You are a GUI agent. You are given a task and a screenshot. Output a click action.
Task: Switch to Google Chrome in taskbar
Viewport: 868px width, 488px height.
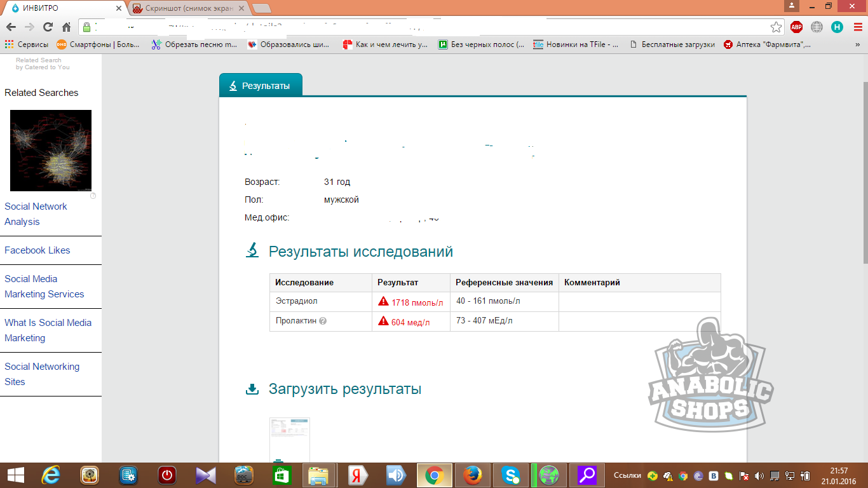435,475
